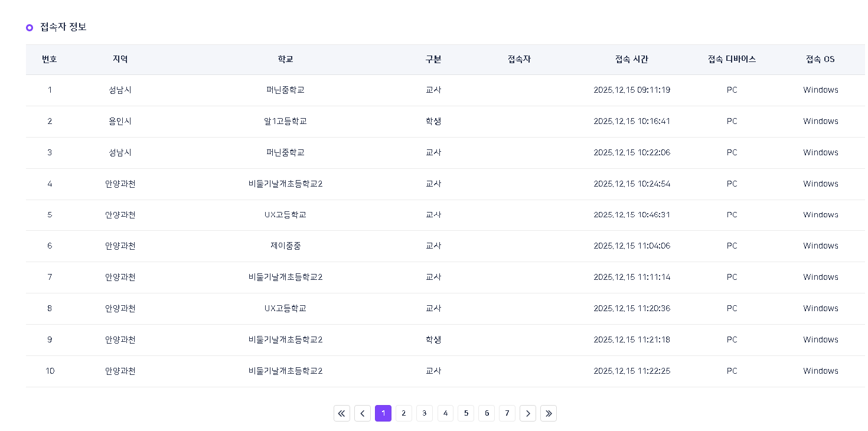The height and width of the screenshot is (431, 868).
Task: Click the 접속 디바이스 column header
Action: [732, 60]
